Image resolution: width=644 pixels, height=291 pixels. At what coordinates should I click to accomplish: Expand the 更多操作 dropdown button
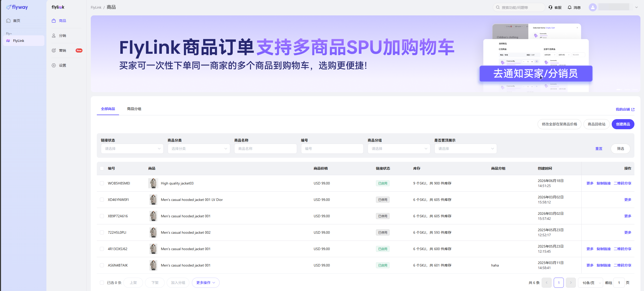[206, 283]
